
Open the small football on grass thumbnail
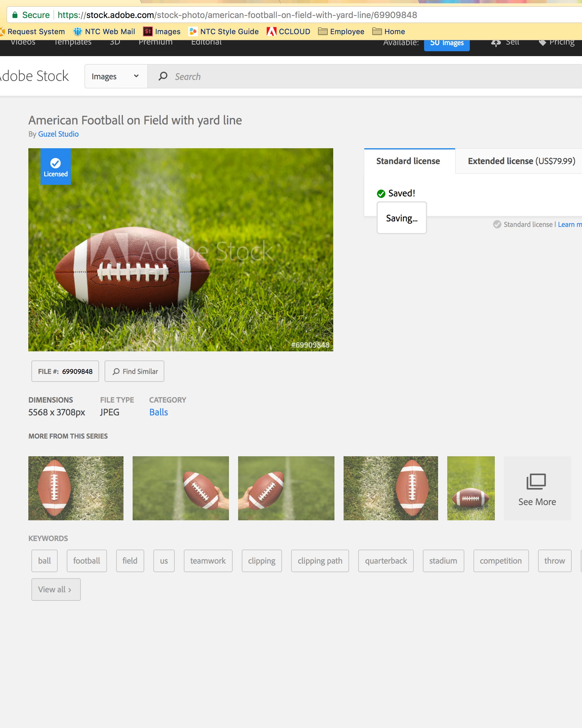coord(471,488)
